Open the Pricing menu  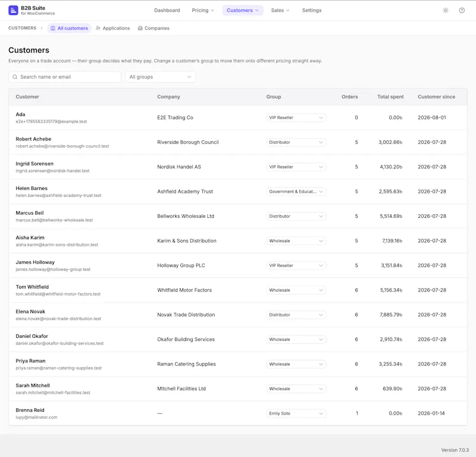click(x=203, y=10)
